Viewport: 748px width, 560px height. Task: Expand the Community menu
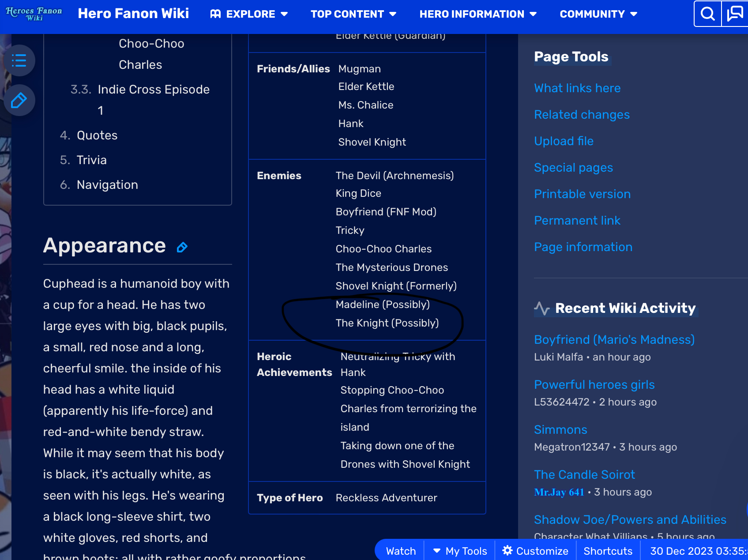(x=598, y=14)
